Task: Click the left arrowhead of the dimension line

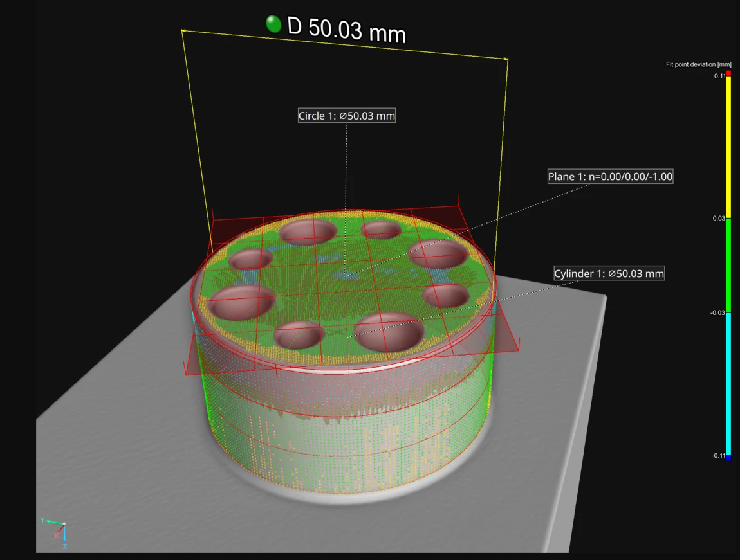Action: pyautogui.click(x=183, y=31)
